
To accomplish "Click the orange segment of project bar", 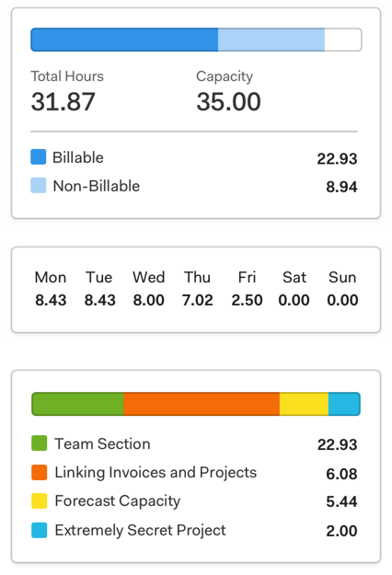I will [202, 404].
